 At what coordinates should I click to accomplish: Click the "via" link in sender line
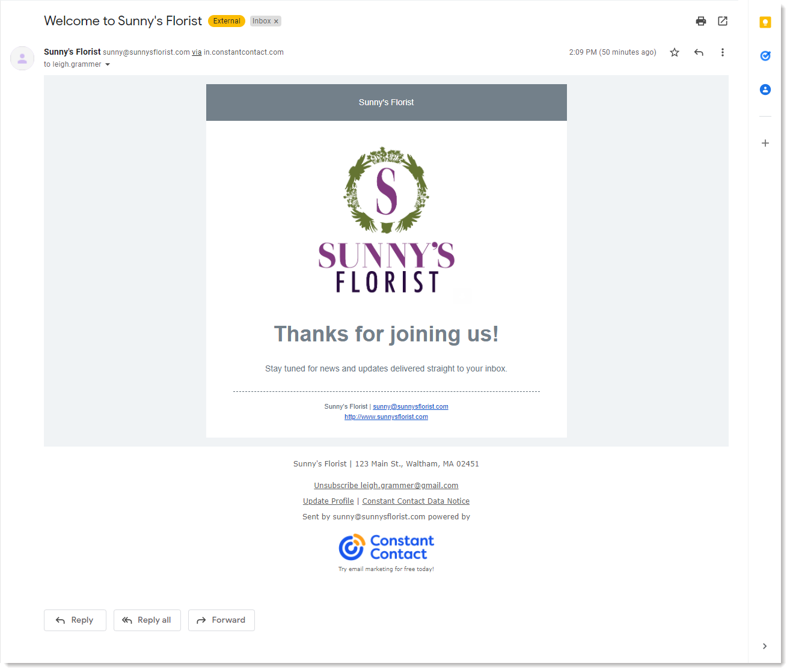(x=197, y=52)
